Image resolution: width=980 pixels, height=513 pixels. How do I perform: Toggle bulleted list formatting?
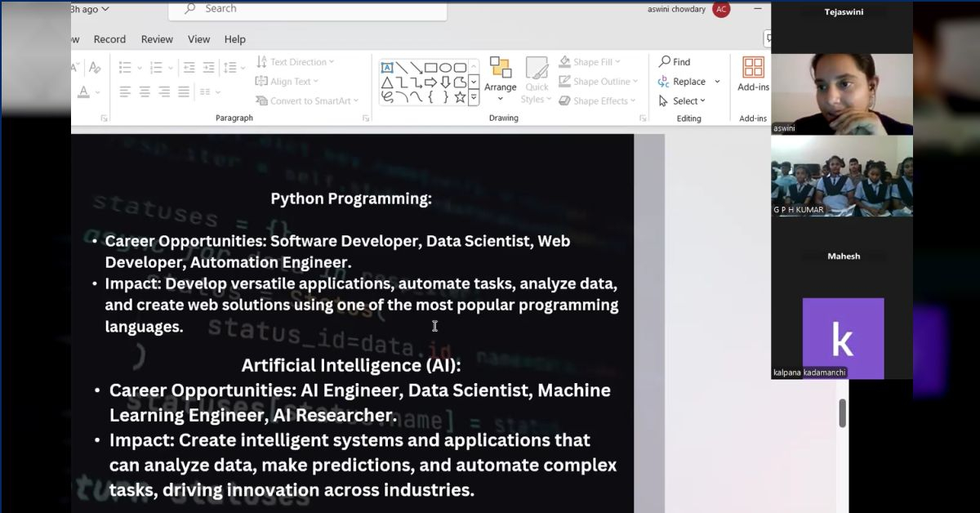(125, 67)
